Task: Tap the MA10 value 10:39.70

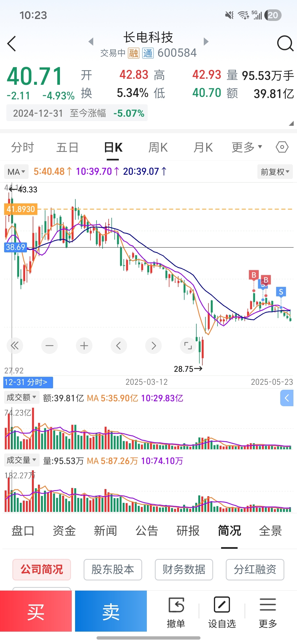Action: [x=97, y=171]
